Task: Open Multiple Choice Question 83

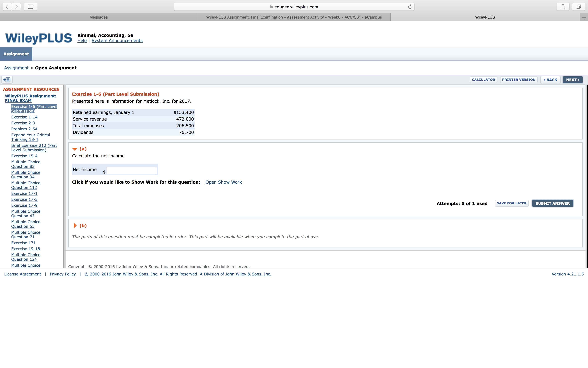Action: (x=26, y=164)
